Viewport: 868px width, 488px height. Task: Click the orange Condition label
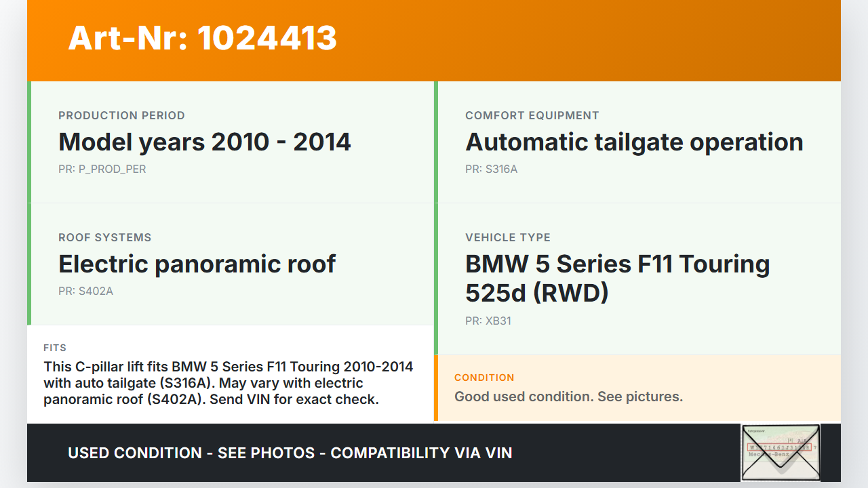[484, 378]
